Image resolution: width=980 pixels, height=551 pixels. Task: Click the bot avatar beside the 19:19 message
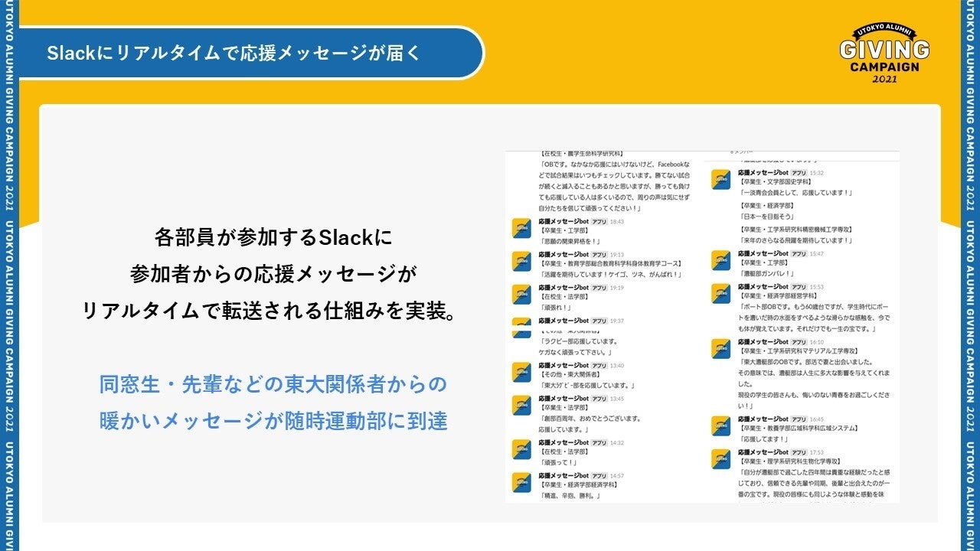point(521,293)
